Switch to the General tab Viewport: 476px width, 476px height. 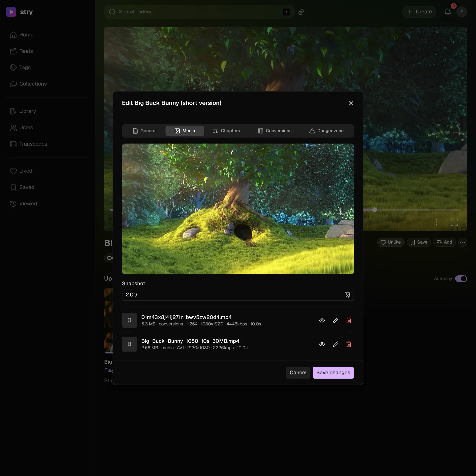145,131
